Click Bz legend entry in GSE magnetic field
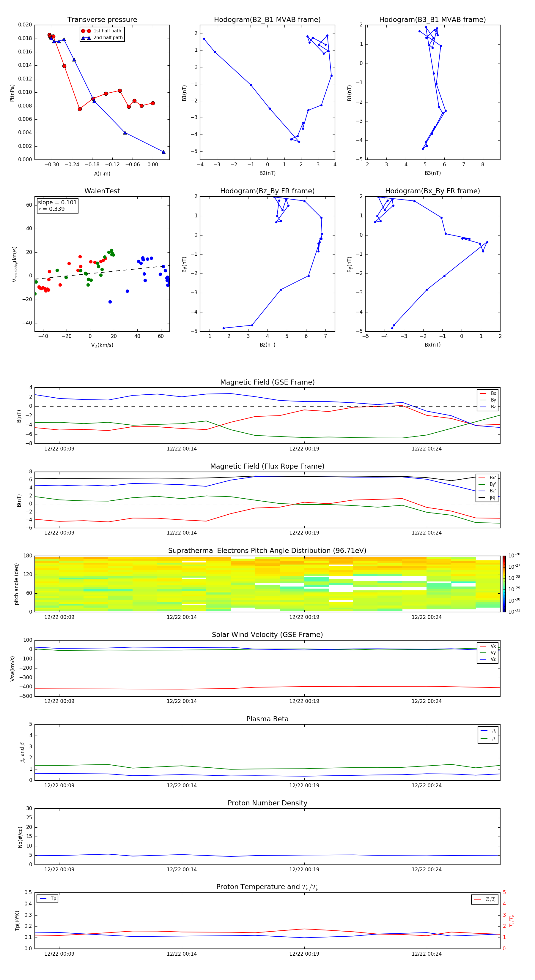Viewport: 535px width, 980px height. click(488, 407)
